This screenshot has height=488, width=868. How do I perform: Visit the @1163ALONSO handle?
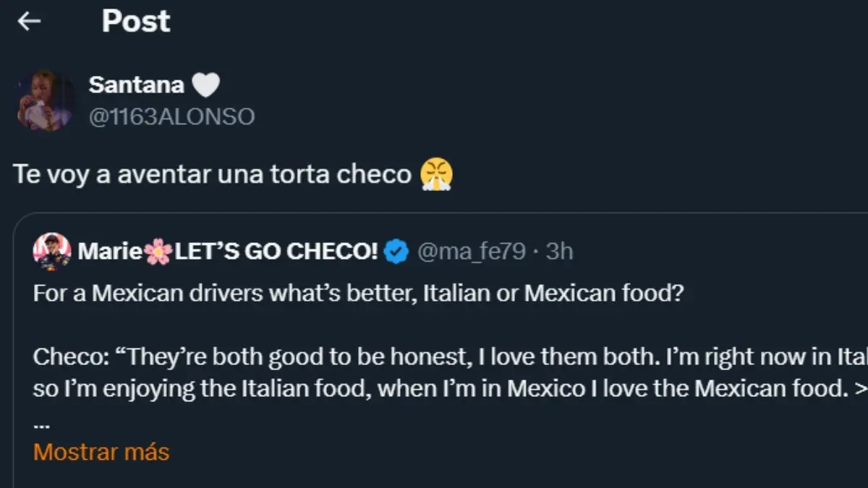(171, 114)
